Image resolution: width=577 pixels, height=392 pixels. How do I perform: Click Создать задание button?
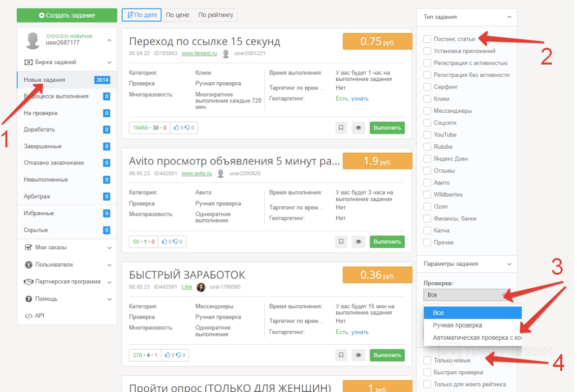click(x=67, y=15)
